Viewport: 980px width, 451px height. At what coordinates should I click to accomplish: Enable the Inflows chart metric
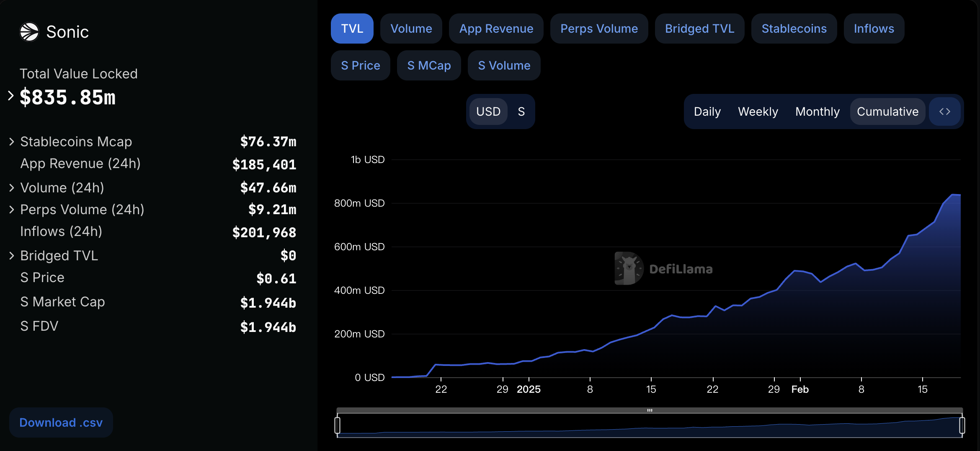pyautogui.click(x=874, y=29)
